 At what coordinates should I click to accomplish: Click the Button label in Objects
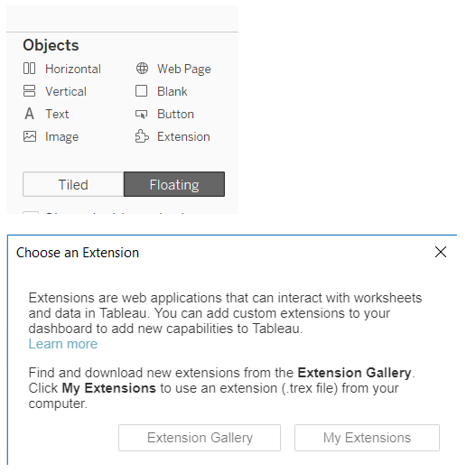(x=175, y=115)
